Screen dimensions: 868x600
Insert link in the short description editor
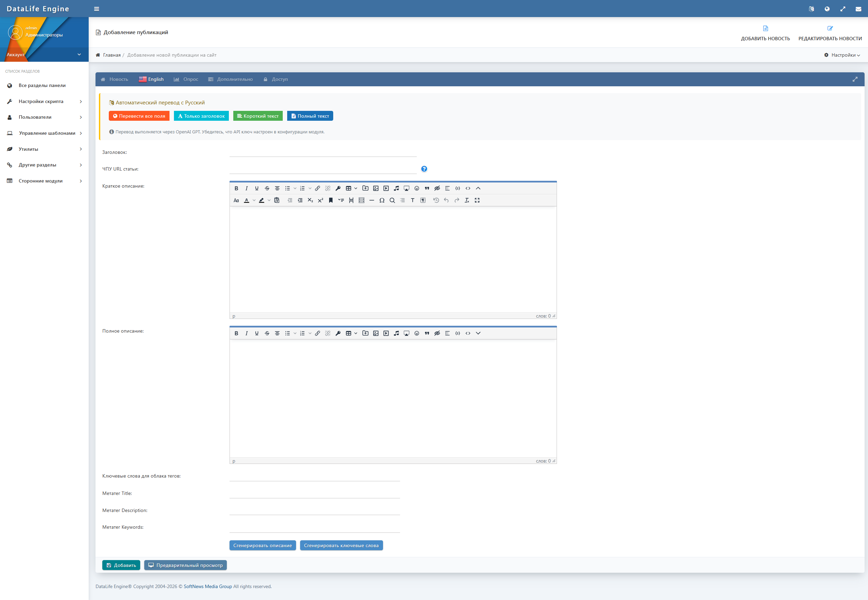tap(317, 188)
